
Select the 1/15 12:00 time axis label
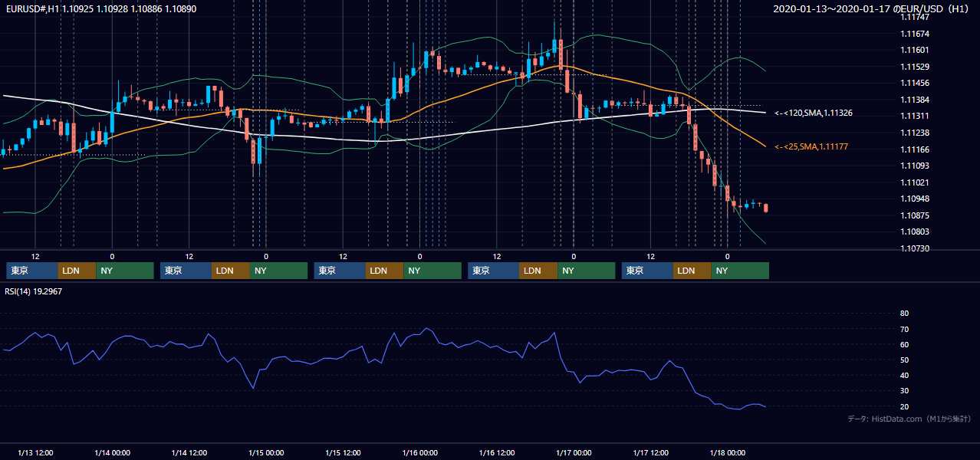click(344, 453)
